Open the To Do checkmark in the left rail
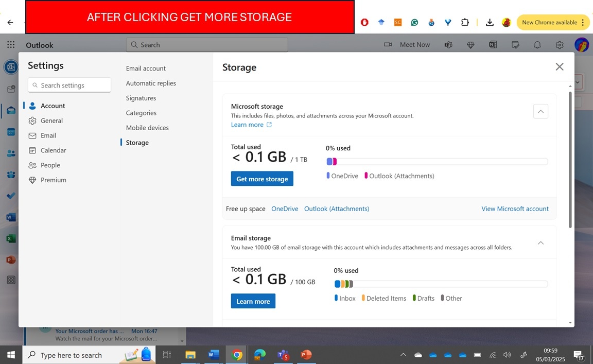 (11, 196)
